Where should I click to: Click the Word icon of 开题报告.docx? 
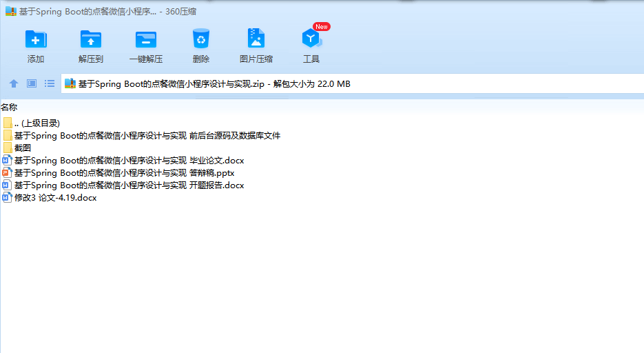(x=7, y=185)
